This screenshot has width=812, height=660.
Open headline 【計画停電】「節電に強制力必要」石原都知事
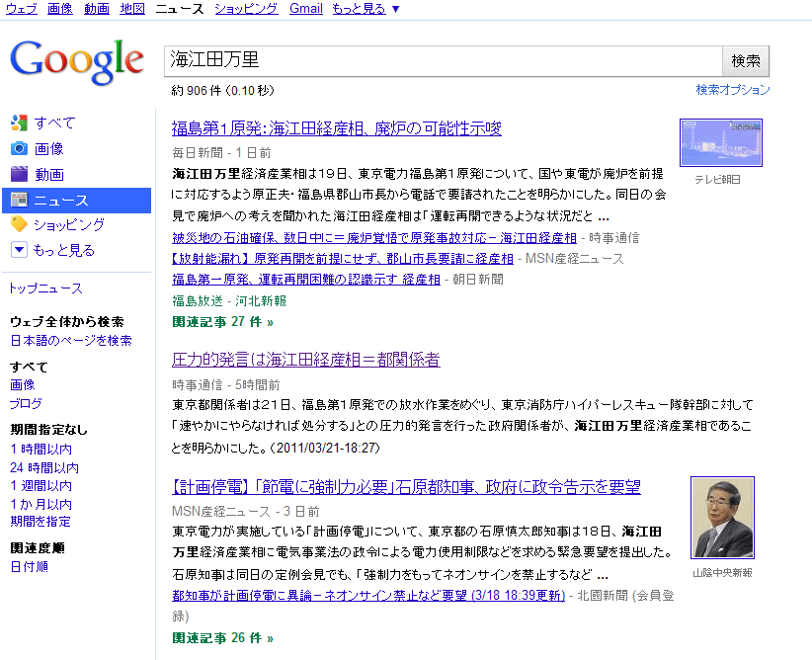[406, 486]
